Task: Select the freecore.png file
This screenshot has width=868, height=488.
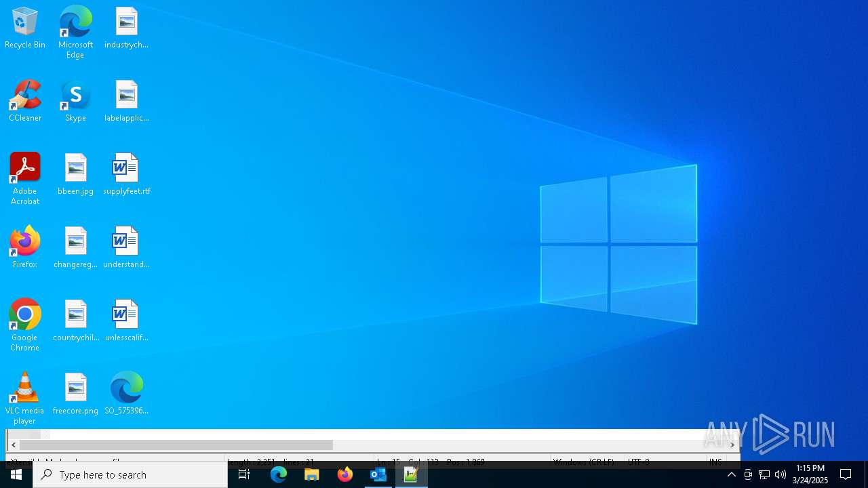Action: (x=75, y=394)
